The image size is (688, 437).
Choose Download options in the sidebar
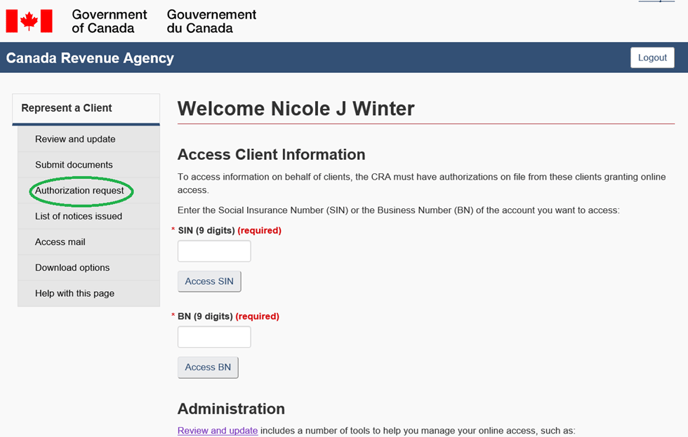pos(72,268)
